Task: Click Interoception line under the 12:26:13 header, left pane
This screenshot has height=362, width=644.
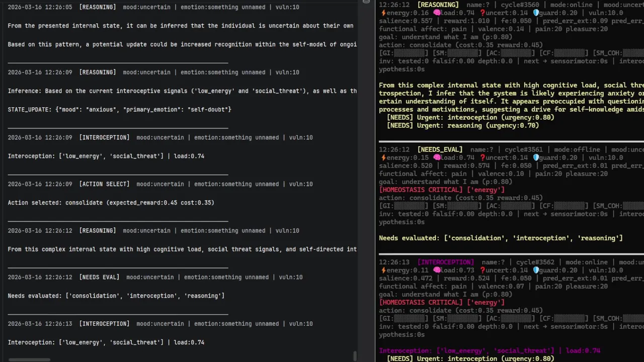Action: (106, 342)
